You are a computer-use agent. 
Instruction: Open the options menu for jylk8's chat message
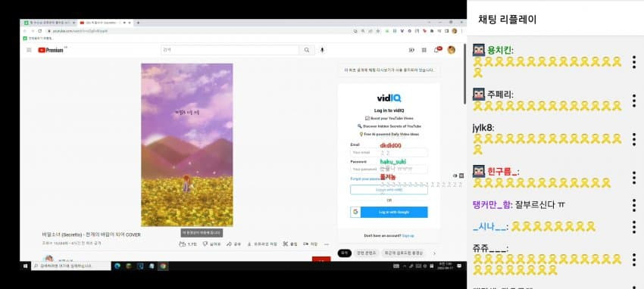(x=634, y=139)
